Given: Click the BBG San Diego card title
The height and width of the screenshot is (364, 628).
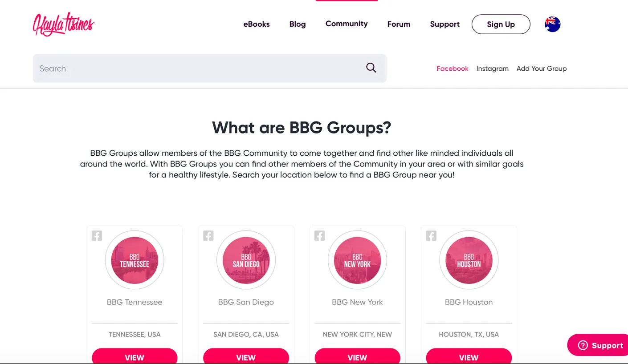Looking at the screenshot, I should (246, 302).
